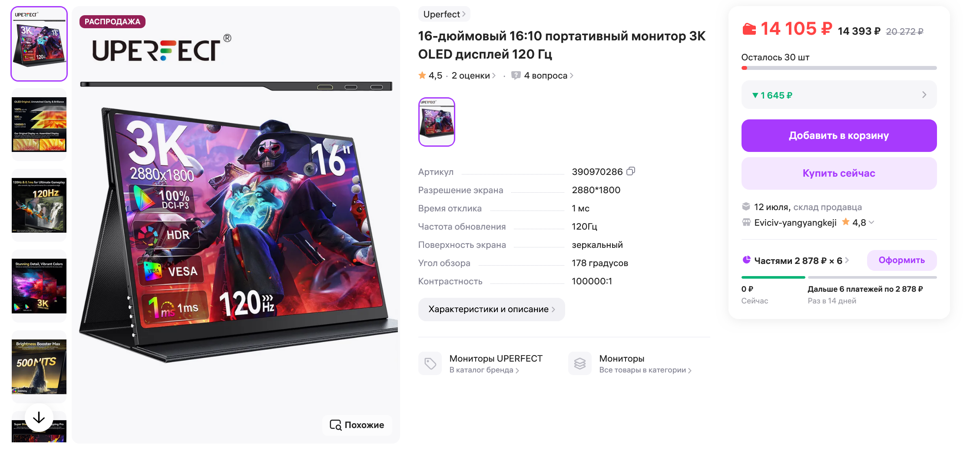Screen dimensions: 980x461
Task: Click the questions speech-bubble icon
Action: pyautogui.click(x=516, y=76)
